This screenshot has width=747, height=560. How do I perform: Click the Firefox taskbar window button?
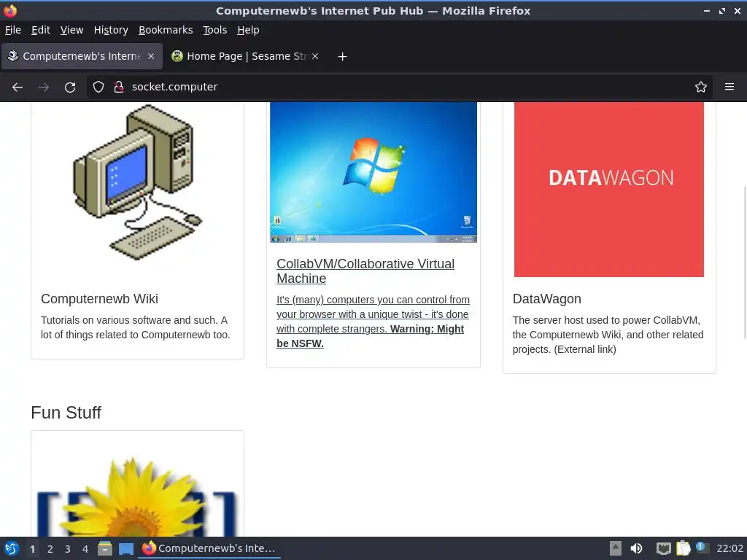pos(209,548)
